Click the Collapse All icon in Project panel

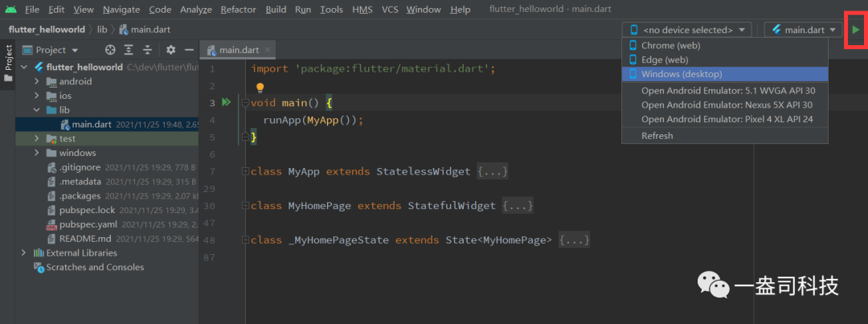(147, 50)
